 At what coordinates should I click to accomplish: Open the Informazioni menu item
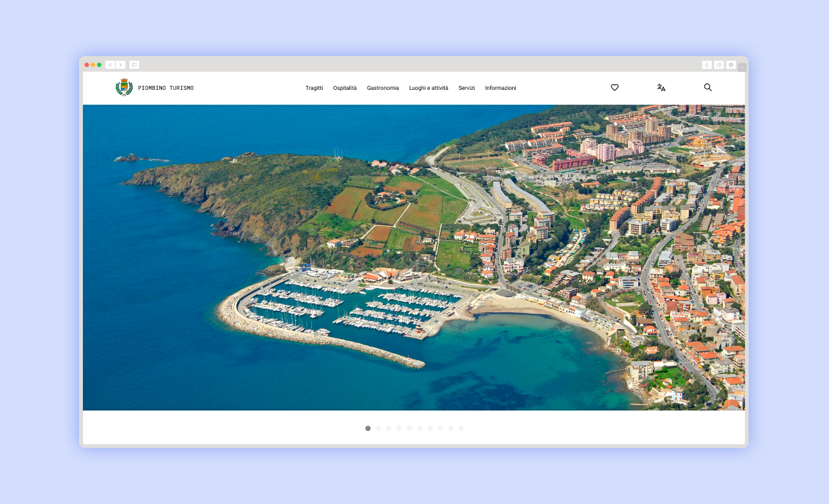pyautogui.click(x=501, y=88)
